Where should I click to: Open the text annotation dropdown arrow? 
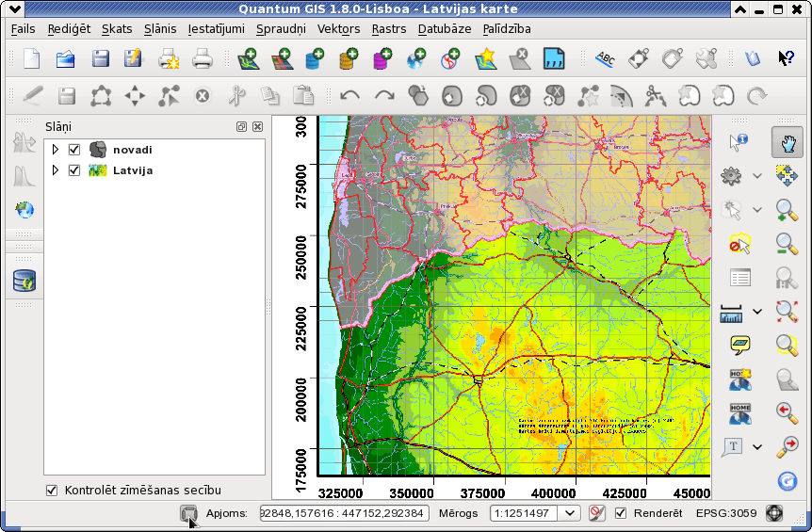pos(757,446)
